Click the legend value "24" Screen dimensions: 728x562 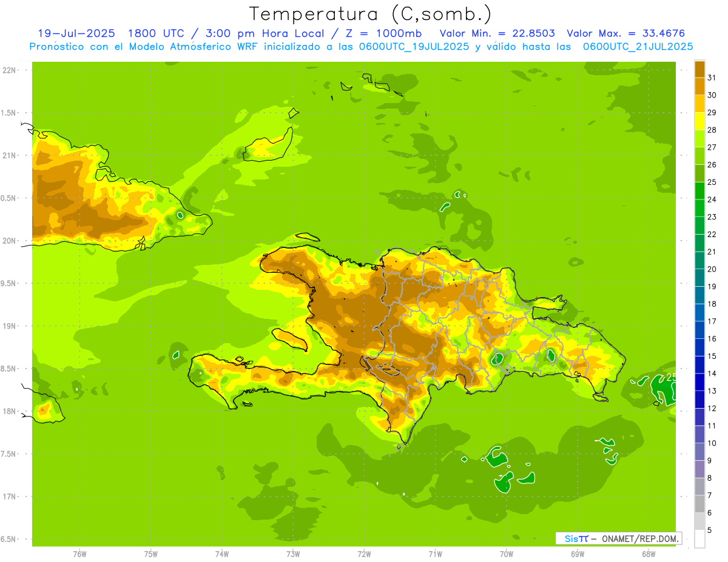712,199
